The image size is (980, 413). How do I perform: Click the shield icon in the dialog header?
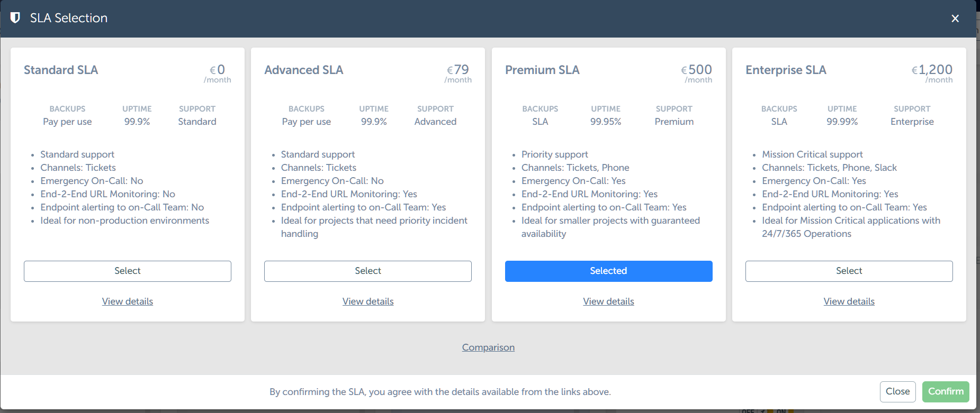15,18
